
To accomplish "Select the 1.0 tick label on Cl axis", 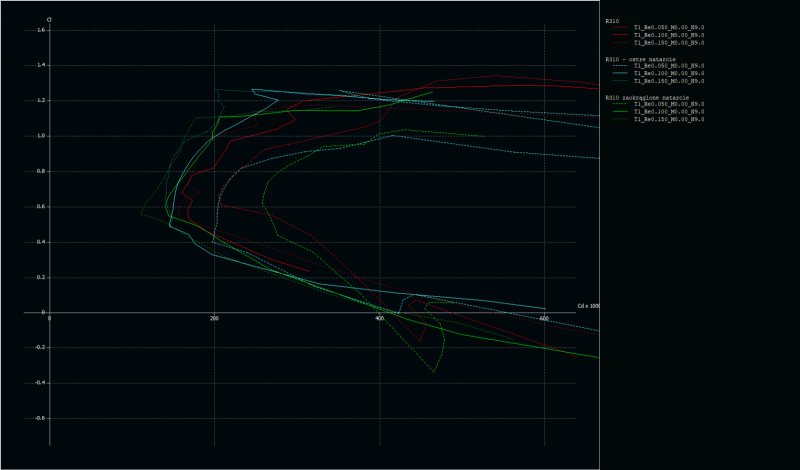I will click(41, 136).
